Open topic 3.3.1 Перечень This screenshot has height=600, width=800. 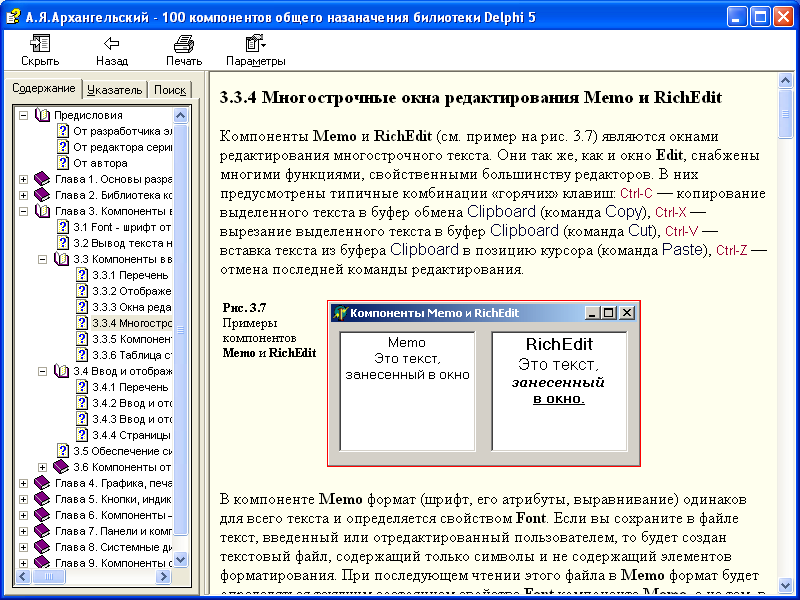click(x=131, y=276)
